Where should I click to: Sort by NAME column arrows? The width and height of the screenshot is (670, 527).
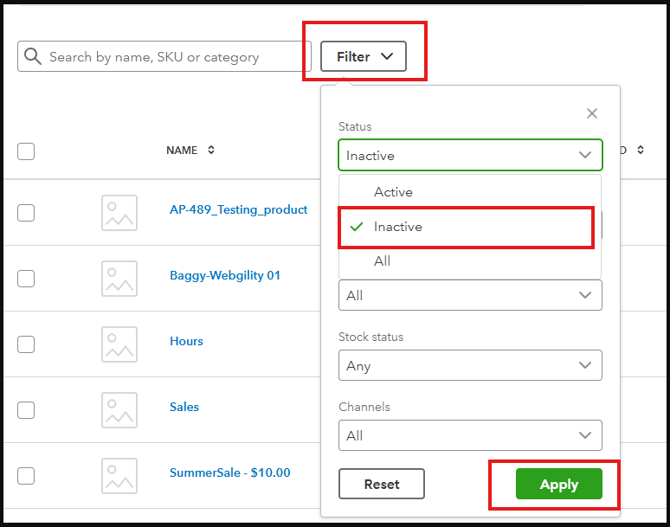click(211, 151)
